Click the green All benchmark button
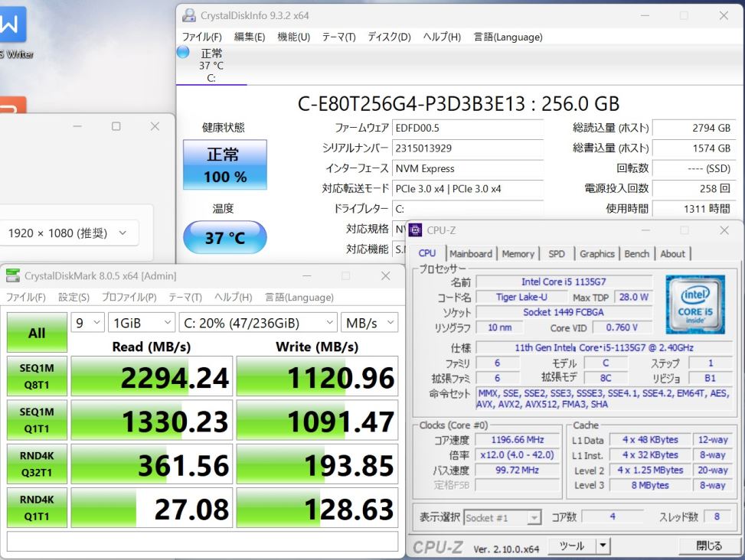 [37, 332]
